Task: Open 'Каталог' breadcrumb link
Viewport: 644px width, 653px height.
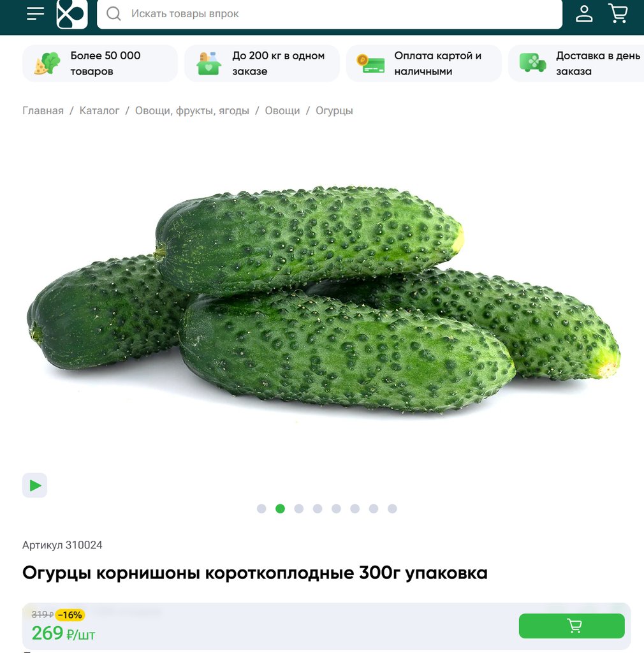Action: (x=99, y=111)
